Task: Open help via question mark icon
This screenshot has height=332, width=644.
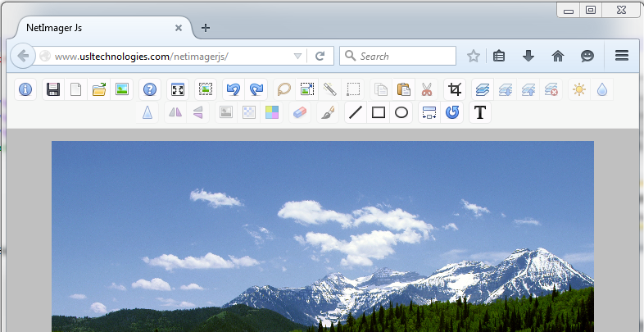Action: click(x=150, y=89)
